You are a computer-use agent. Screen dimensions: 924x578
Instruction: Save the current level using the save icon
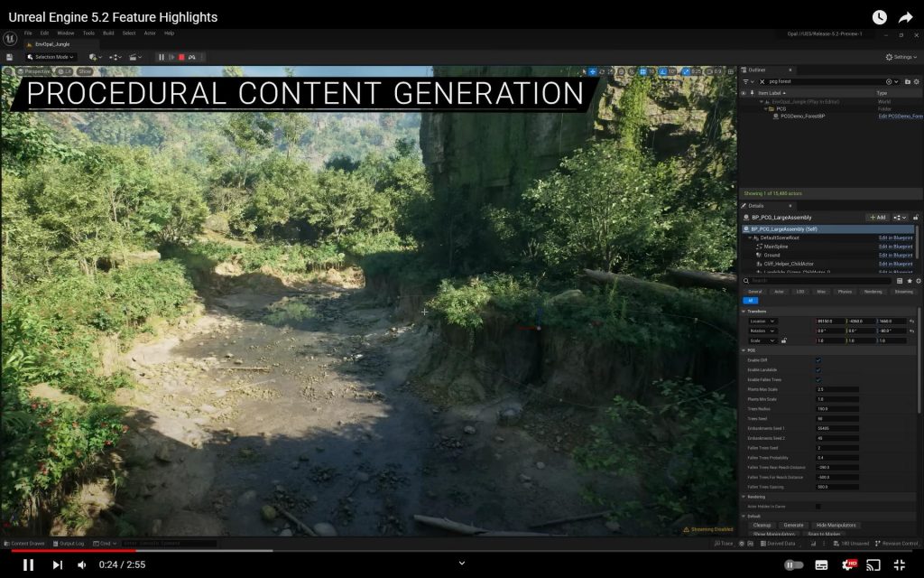coord(10,56)
